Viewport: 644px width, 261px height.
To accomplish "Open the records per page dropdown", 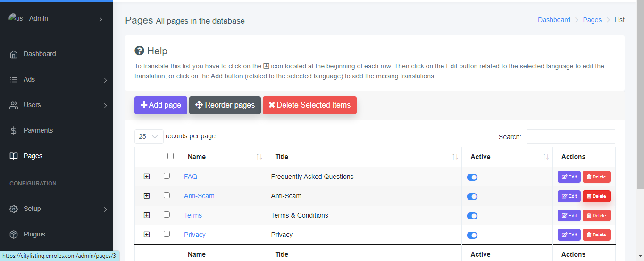I will (149, 136).
